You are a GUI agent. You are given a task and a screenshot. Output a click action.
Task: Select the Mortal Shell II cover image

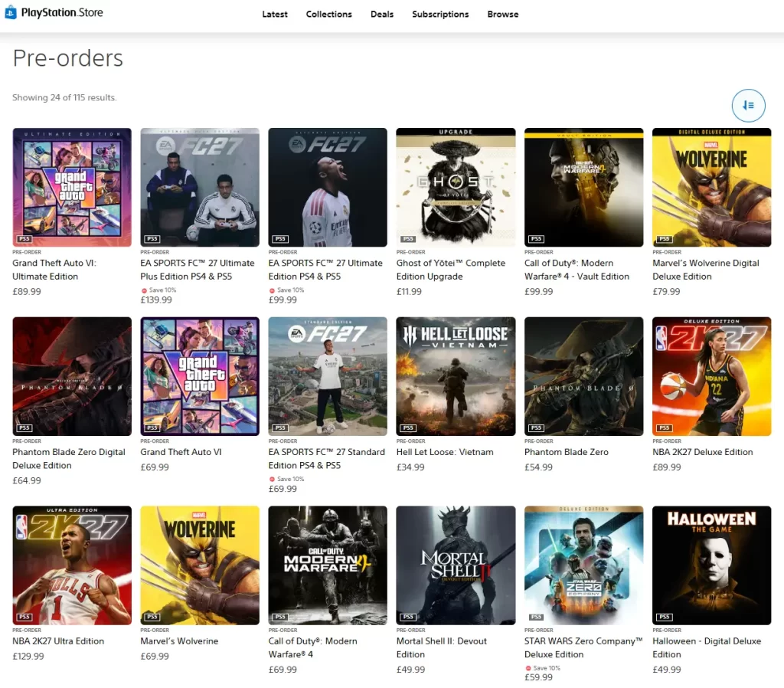[456, 565]
